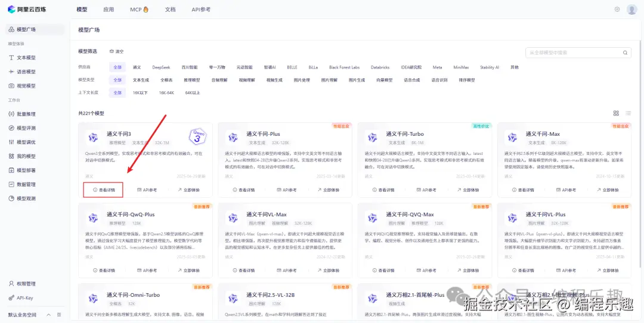Click the 数据管理 chart icon

point(11,184)
